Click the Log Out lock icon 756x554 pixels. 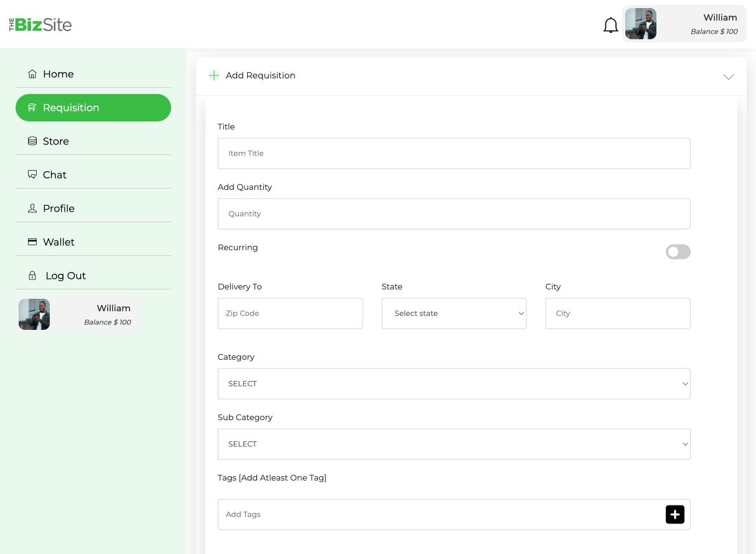click(x=32, y=276)
